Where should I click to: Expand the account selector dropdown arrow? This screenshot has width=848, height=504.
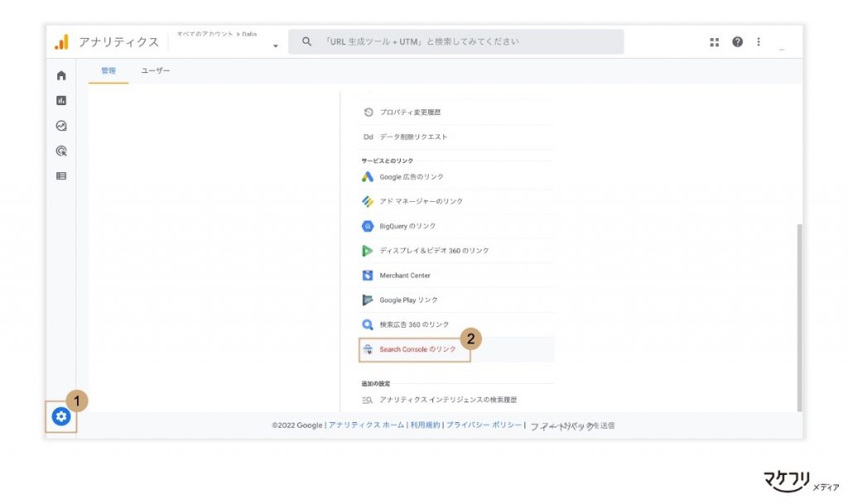[x=275, y=46]
